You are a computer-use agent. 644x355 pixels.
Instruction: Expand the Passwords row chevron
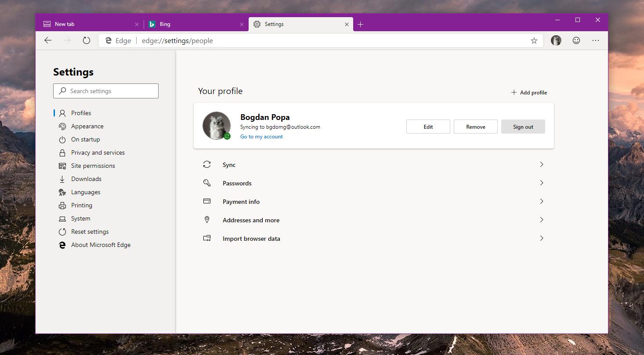click(x=541, y=183)
